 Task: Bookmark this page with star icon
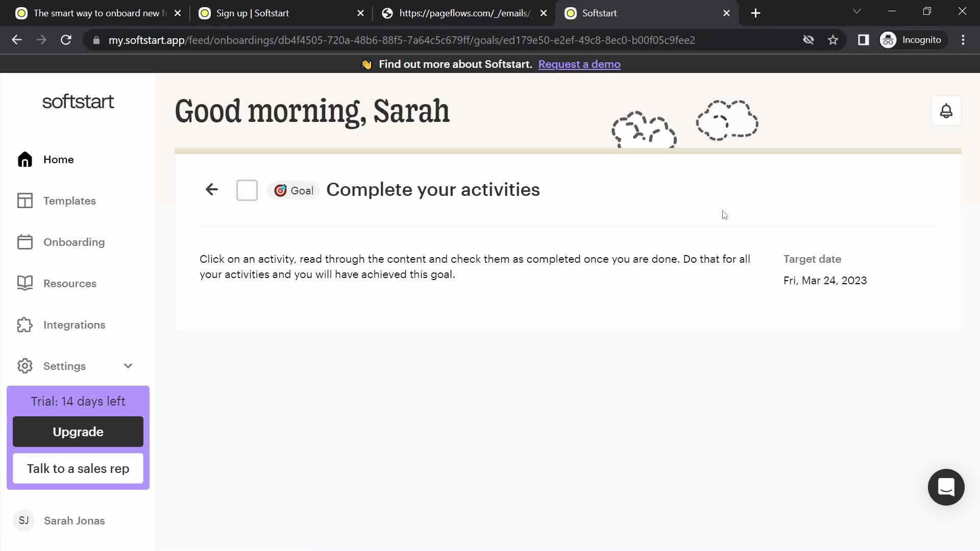833,40
